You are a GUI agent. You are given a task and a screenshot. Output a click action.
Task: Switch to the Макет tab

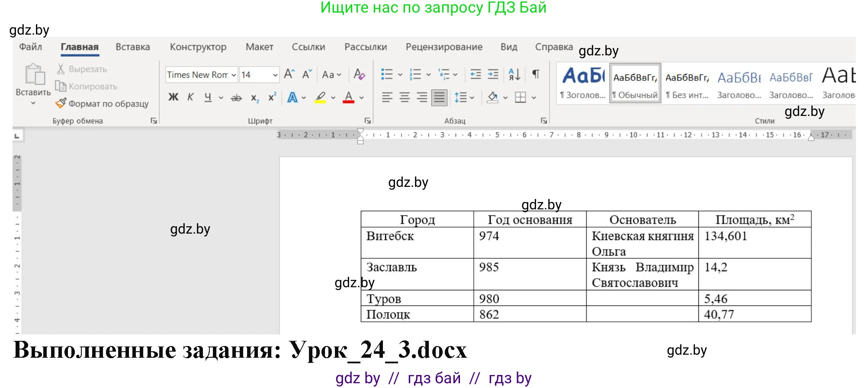click(x=260, y=47)
